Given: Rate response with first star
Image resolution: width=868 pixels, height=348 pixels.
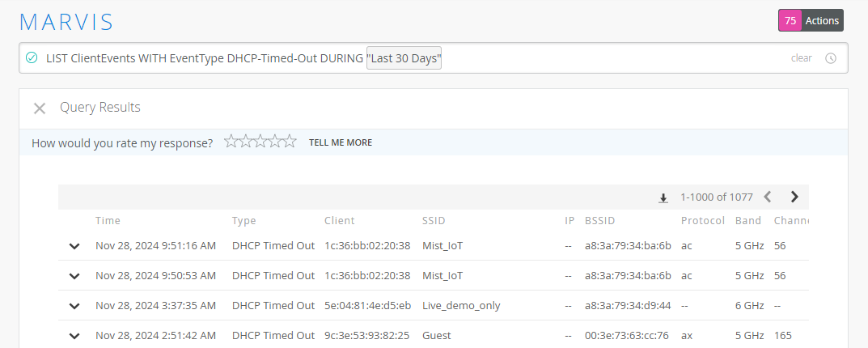Looking at the screenshot, I should pos(231,142).
